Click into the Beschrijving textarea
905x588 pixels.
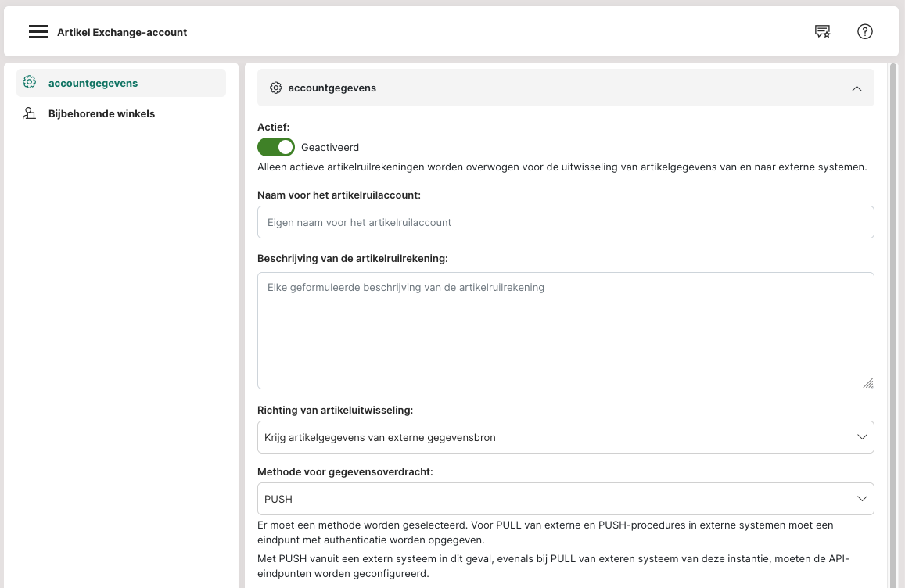(x=565, y=330)
